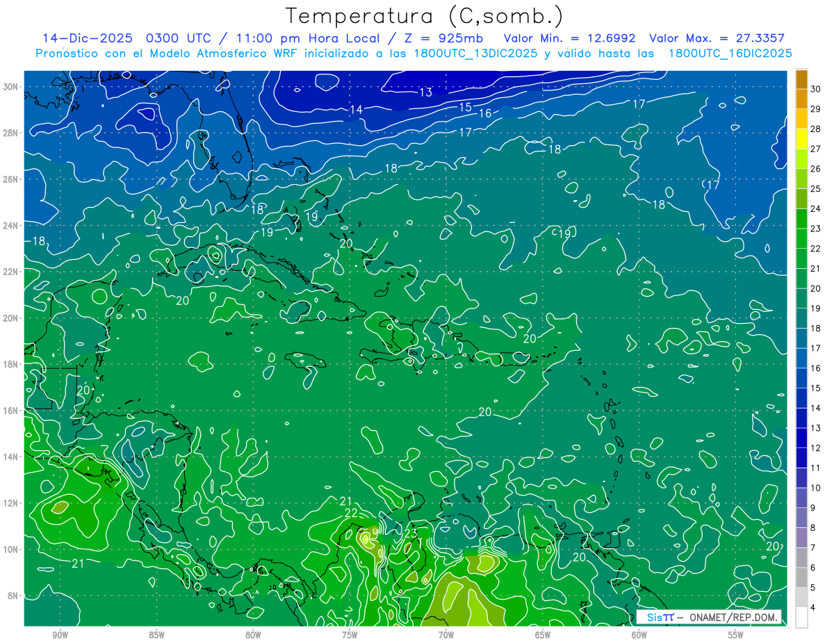Click the "ONAMET/REP.DOM." credit label
This screenshot has width=834, height=644.
[x=732, y=617]
